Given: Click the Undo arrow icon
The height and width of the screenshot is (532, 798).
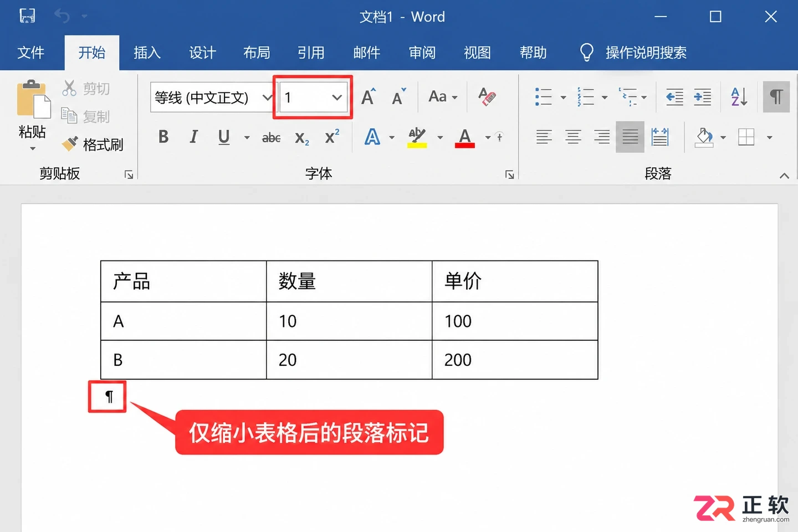Looking at the screenshot, I should [62, 16].
